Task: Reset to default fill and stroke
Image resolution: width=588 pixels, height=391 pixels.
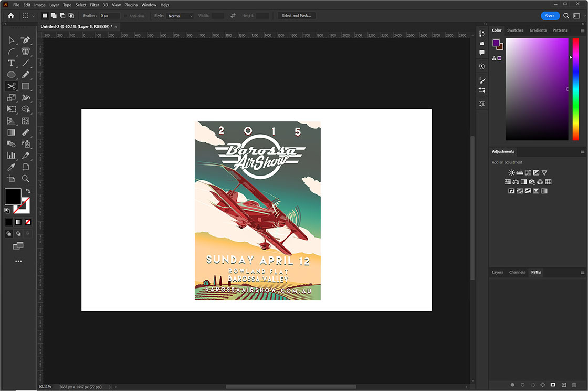Action: pyautogui.click(x=7, y=211)
